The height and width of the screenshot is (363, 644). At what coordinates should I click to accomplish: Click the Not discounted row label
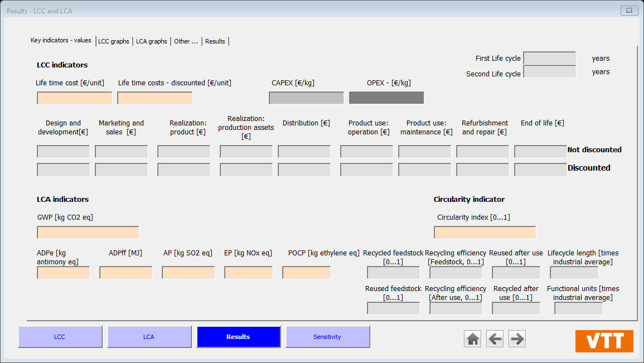(x=594, y=150)
